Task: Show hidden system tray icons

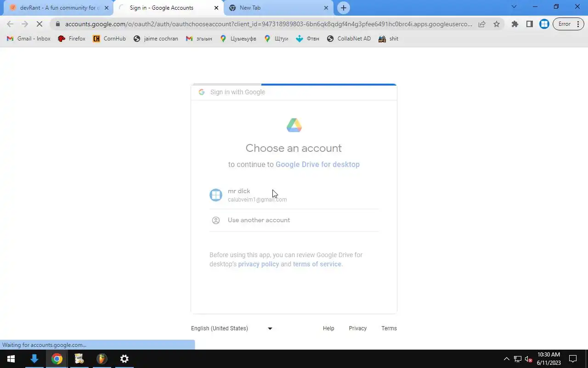Action: pyautogui.click(x=507, y=359)
